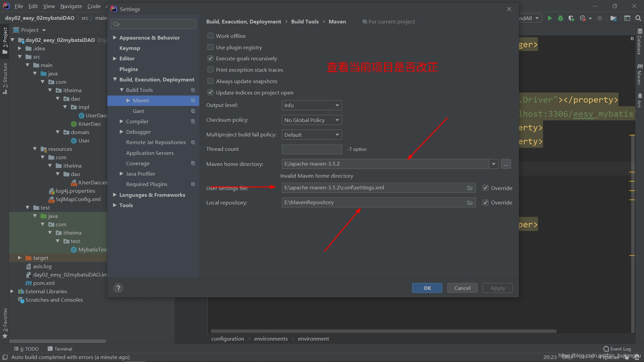Click the folder icon for User settings file

click(x=470, y=187)
